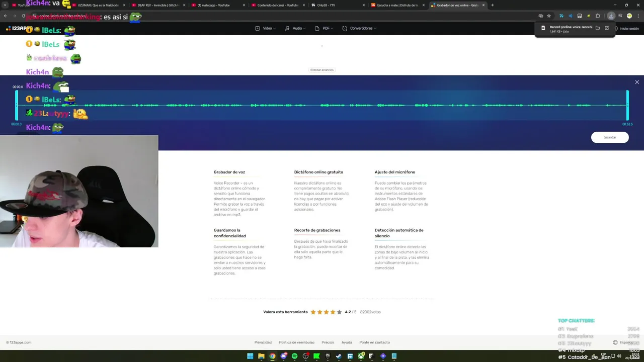The image size is (644, 362).
Task: Click the middle of the audio waveform
Action: [x=322, y=105]
